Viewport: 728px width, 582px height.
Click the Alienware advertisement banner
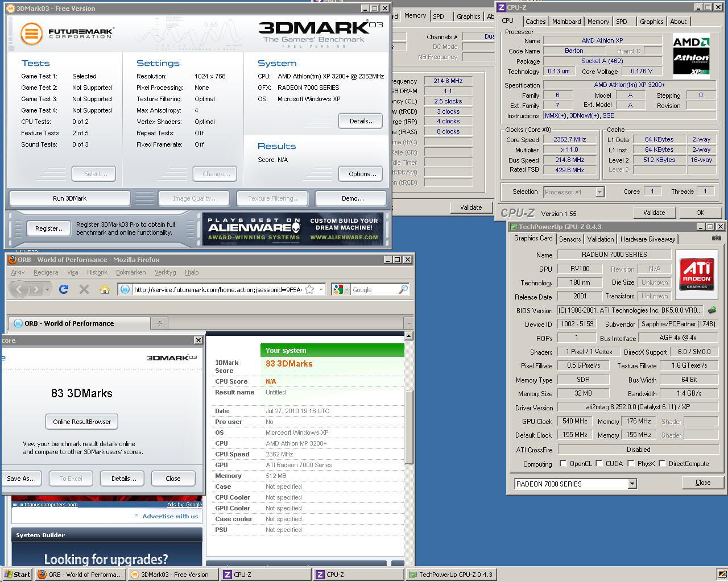(x=293, y=229)
